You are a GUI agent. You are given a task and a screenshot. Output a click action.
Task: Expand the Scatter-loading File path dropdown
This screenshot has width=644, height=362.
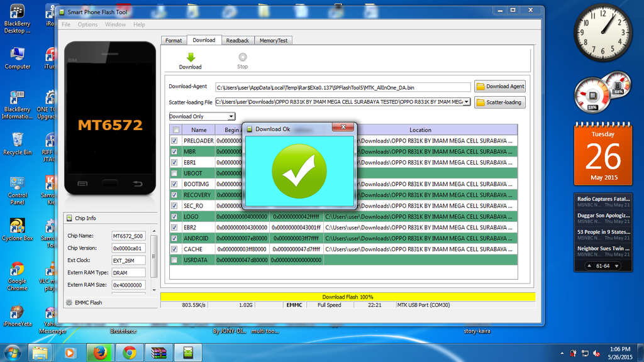pos(467,102)
